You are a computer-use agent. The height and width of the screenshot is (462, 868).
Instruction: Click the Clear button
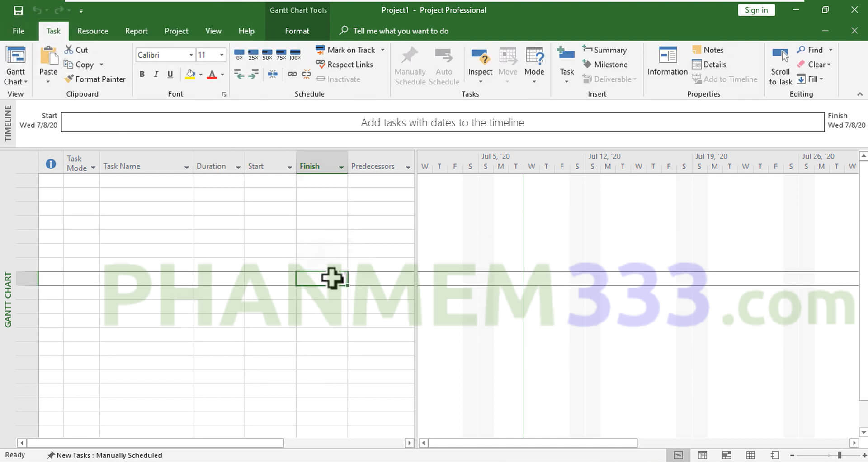point(814,65)
